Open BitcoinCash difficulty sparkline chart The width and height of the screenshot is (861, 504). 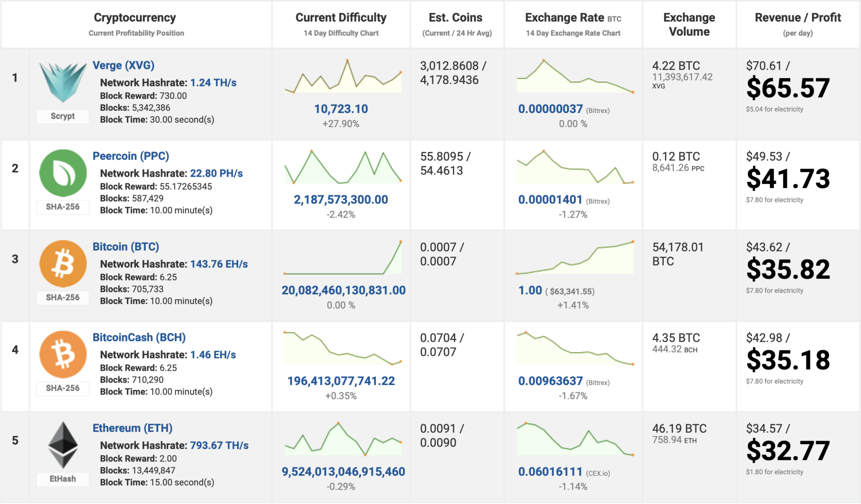(343, 348)
